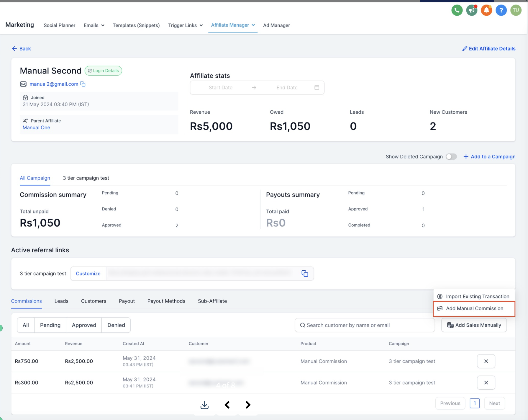Expand the Emails dropdown menu
The image size is (528, 420).
pos(94,25)
